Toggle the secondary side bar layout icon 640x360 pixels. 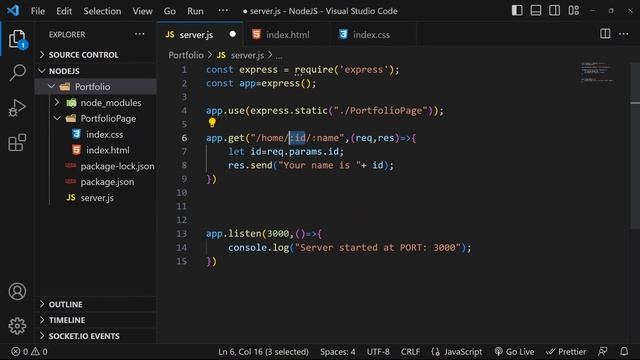coord(555,11)
